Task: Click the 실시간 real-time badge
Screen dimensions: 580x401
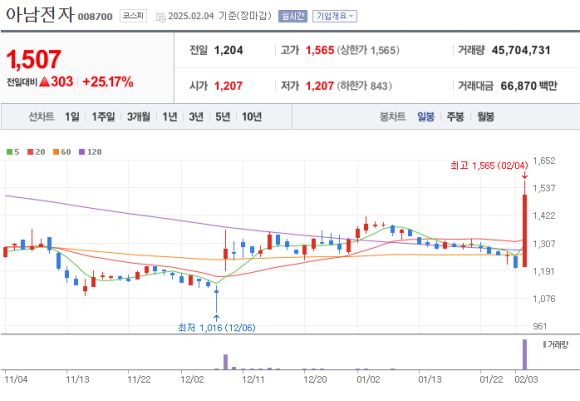Action: (293, 16)
